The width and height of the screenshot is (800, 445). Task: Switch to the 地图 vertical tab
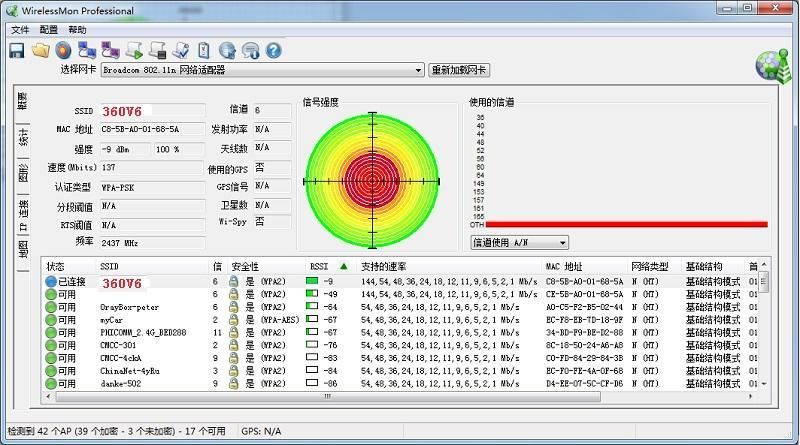[x=23, y=251]
